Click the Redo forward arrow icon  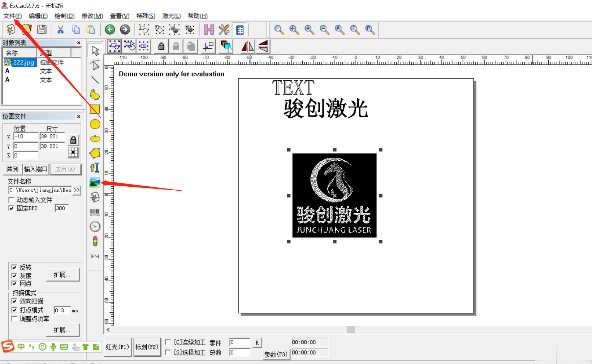[125, 30]
